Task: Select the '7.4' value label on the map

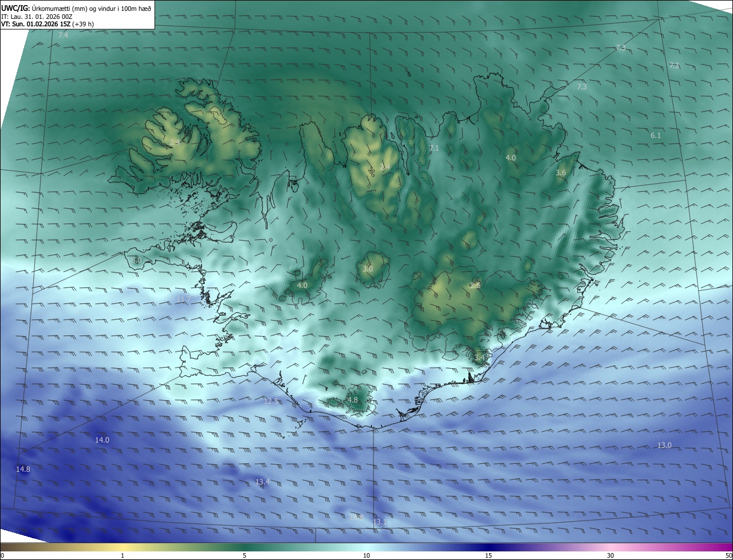Action: click(x=63, y=36)
